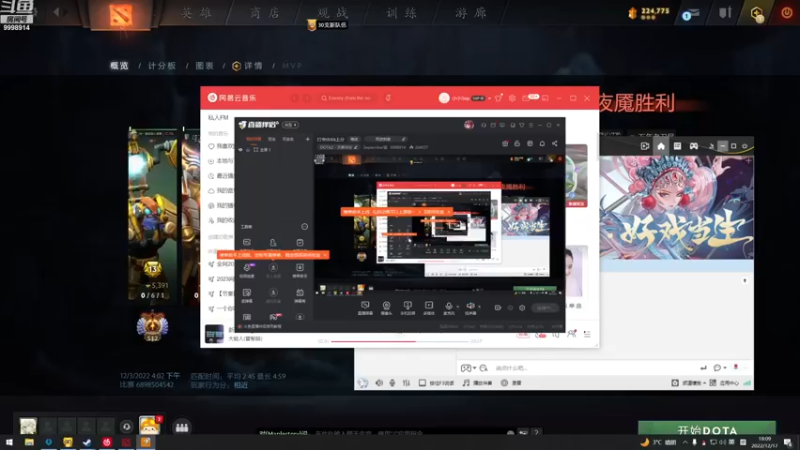Toggle the Douyu bottom bar microphone icon
Screen dimensions: 800x450
[x=392, y=383]
